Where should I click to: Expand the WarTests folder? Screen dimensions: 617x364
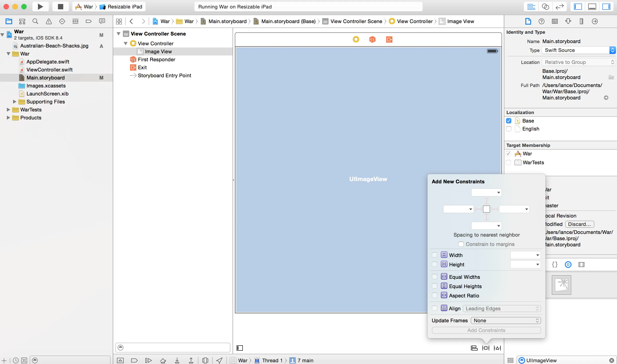pyautogui.click(x=8, y=110)
